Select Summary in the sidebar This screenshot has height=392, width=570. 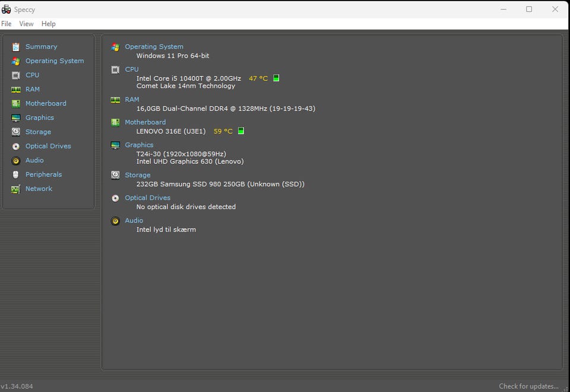tap(41, 46)
